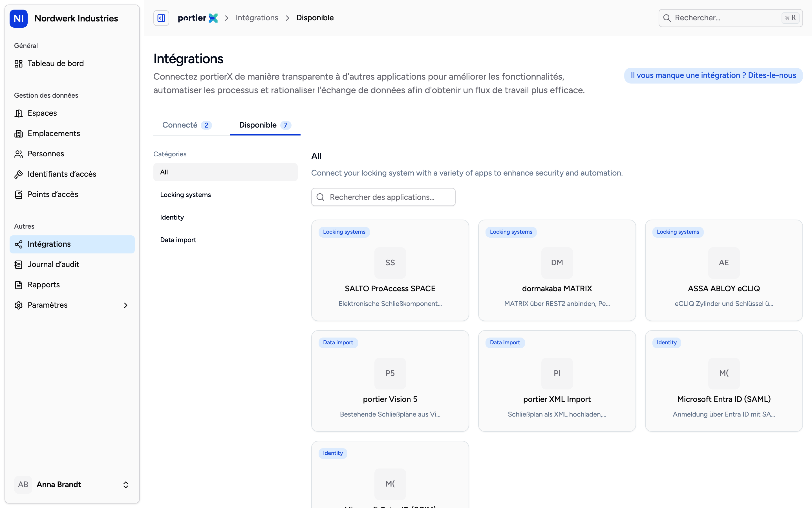Viewport: 812px width, 508px height.
Task: Click the Nordwerk Industries organization name
Action: coord(76,18)
